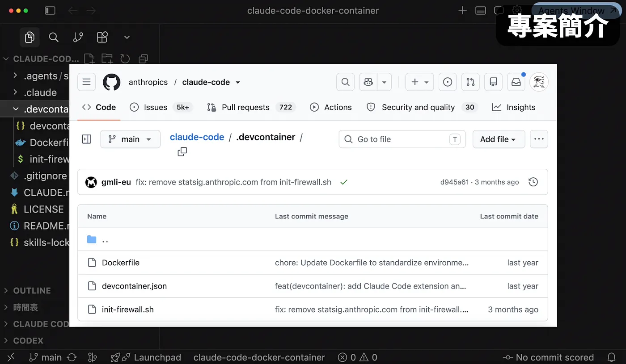Open the Explorer view in the editor activity bar

point(30,37)
